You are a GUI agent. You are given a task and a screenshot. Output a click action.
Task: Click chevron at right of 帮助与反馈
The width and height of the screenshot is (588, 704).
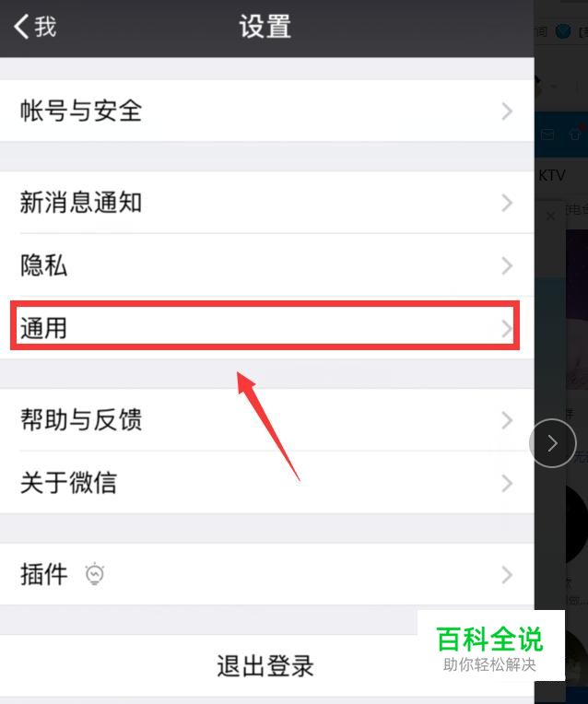click(x=507, y=420)
